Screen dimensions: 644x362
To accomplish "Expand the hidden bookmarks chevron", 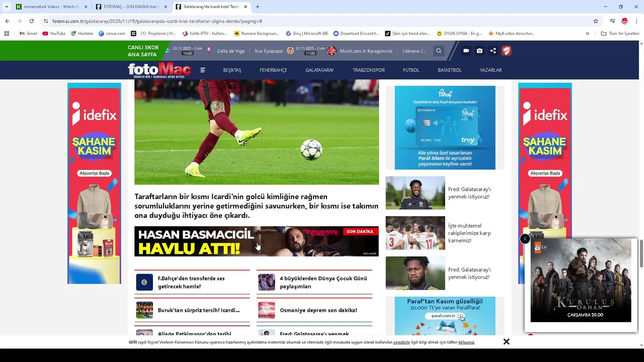I will tap(587, 34).
